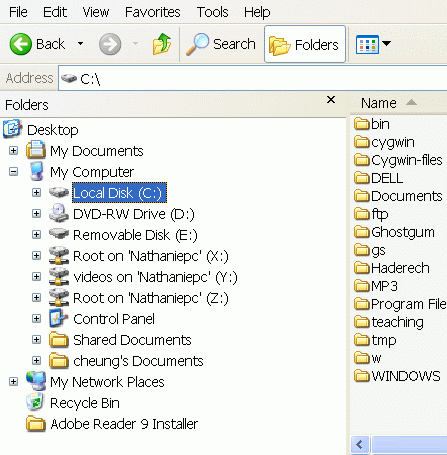This screenshot has height=455, width=447.
Task: Open the Tools menu
Action: point(212,12)
